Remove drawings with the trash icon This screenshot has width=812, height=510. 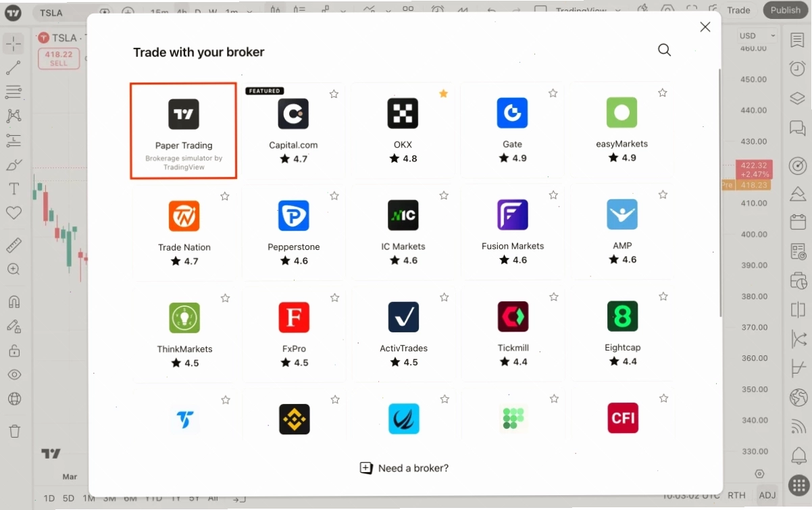(14, 431)
